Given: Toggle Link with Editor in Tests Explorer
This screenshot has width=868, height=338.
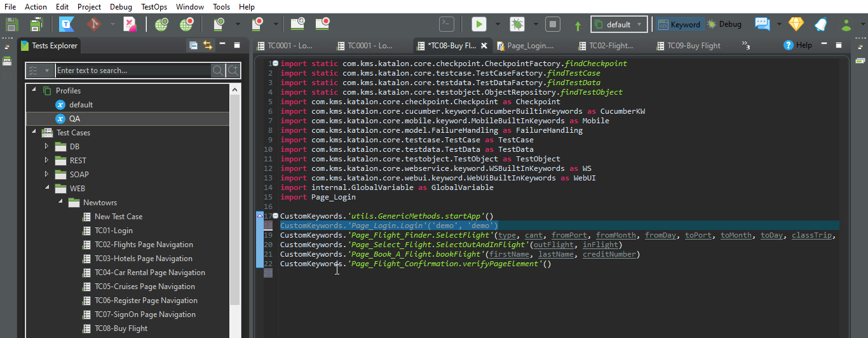Looking at the screenshot, I should click(208, 45).
